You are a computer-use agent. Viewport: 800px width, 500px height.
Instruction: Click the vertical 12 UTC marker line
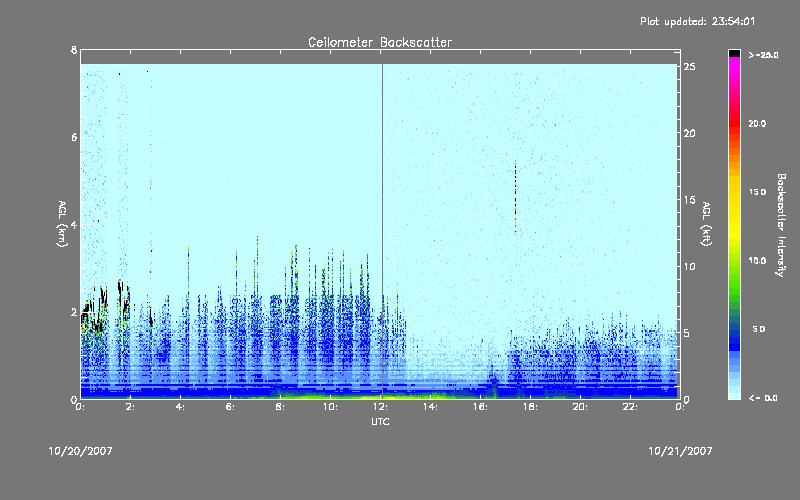(382, 230)
